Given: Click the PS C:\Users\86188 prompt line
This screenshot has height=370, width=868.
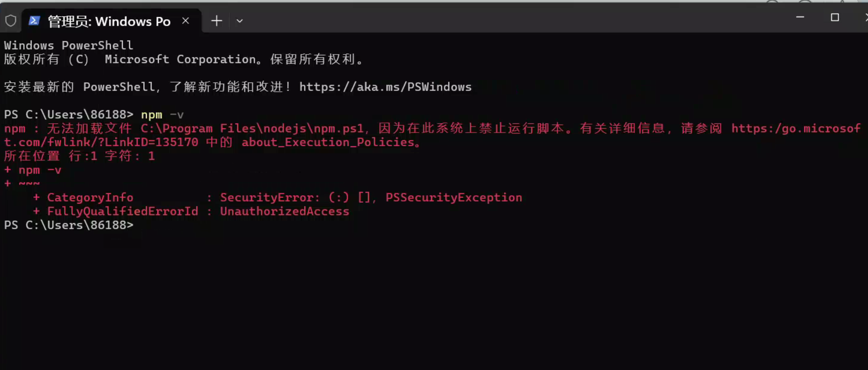Looking at the screenshot, I should point(68,225).
